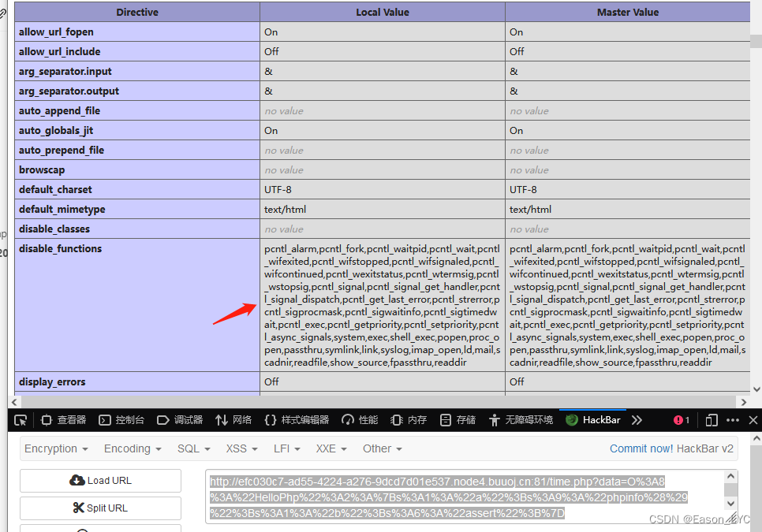
Task: Click the page horizontal scrollbar right arrow
Action: (743, 402)
